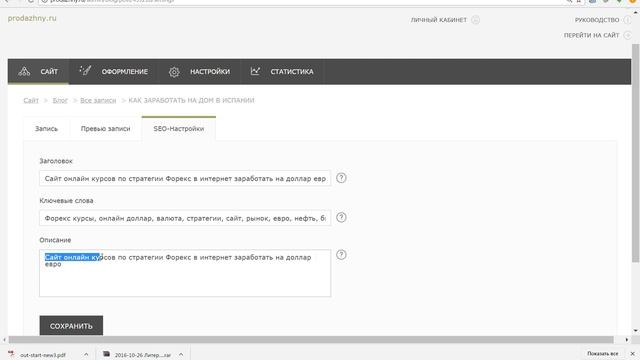Click the vertical scrollbar down arrow
Image resolution: width=640 pixels, height=360 pixels.
click(636, 331)
